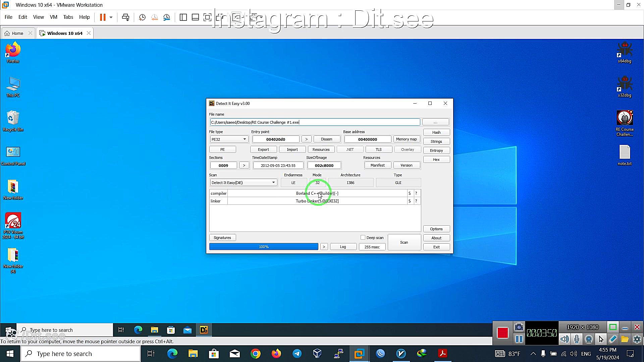Select the Control Panel desktop icon
644x362 pixels.
[13, 156]
